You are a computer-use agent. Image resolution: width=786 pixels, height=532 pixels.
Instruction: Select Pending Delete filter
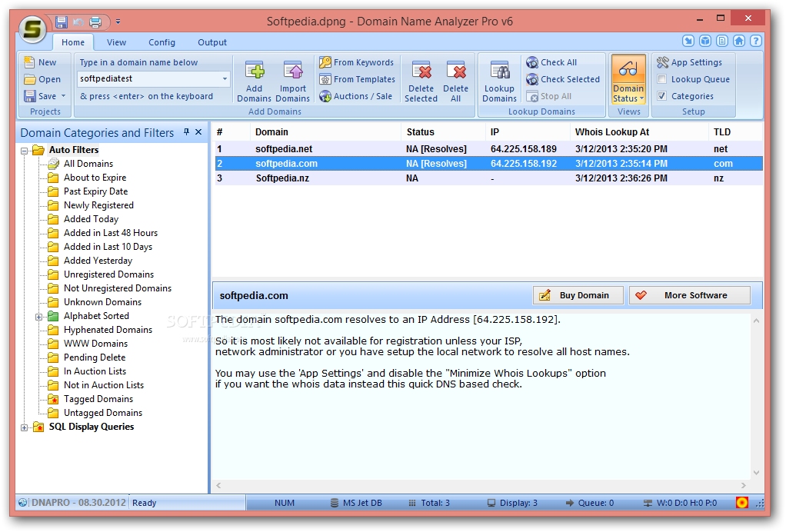click(x=95, y=357)
